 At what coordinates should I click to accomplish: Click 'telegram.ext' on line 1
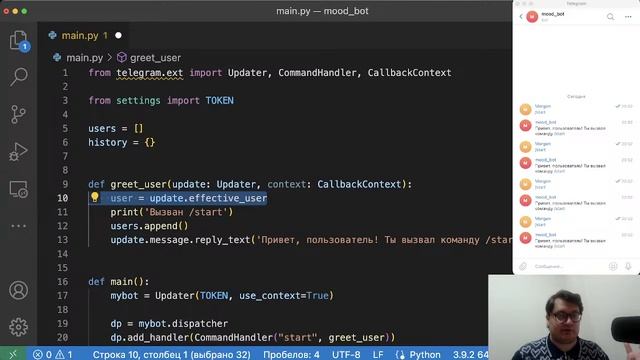[x=150, y=73]
